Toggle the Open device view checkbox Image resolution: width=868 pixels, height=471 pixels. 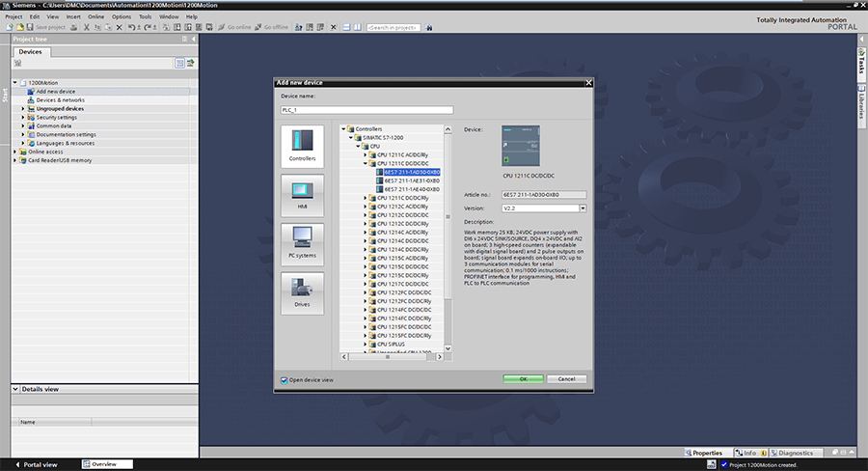point(284,380)
